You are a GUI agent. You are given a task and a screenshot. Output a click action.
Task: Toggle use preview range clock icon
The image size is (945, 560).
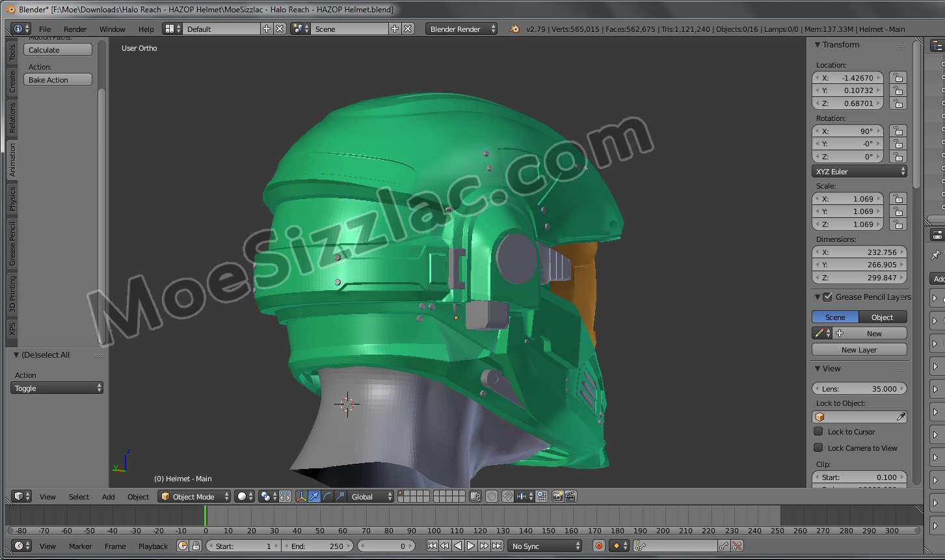(183, 546)
